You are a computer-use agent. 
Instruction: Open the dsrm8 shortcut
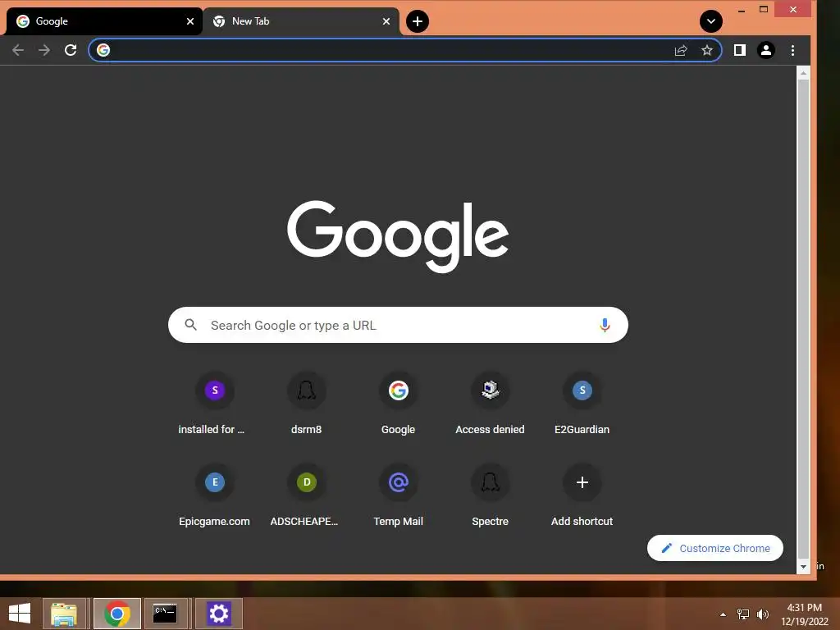click(307, 404)
